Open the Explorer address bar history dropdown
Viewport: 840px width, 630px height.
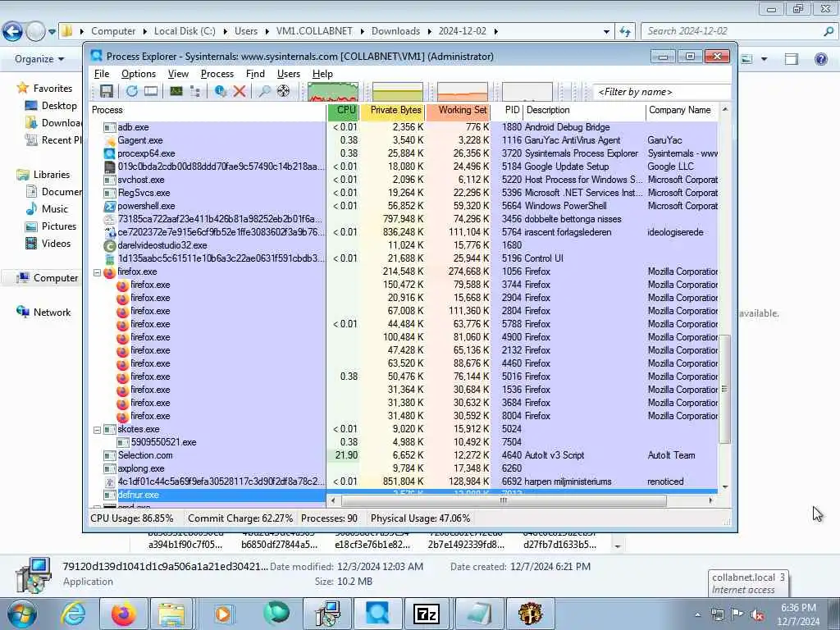(x=606, y=32)
